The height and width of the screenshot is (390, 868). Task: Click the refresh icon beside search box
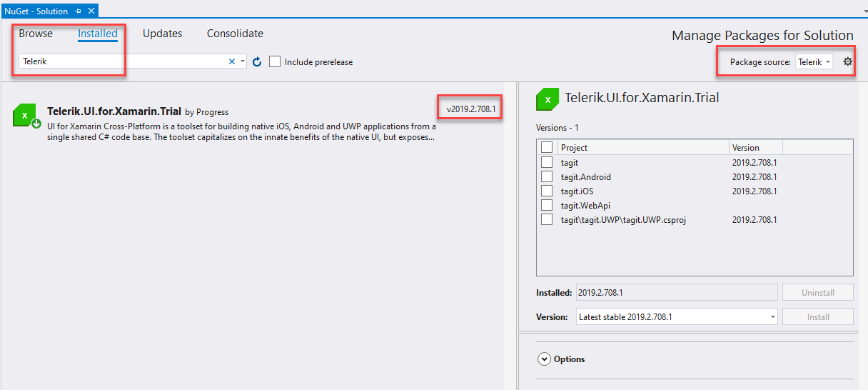[257, 62]
